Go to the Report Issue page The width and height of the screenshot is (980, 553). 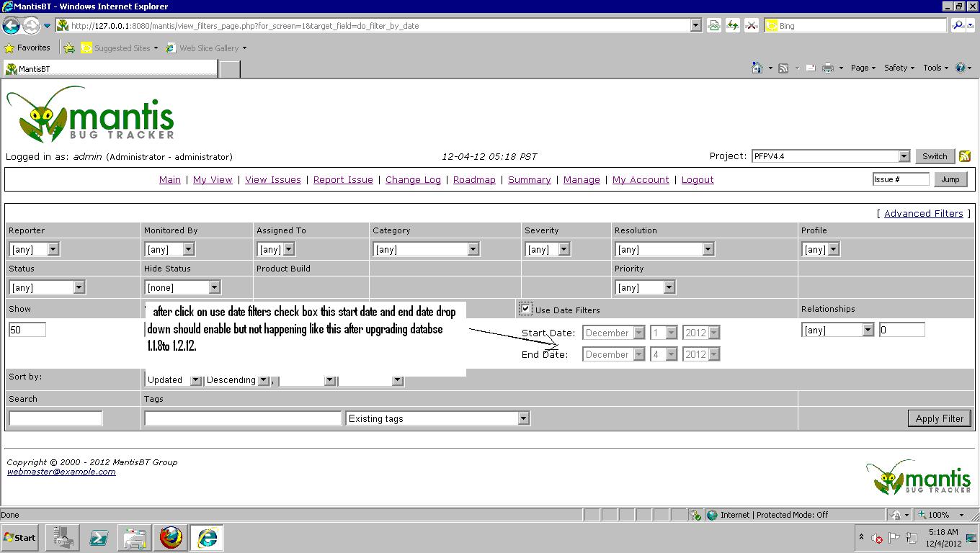click(x=343, y=180)
